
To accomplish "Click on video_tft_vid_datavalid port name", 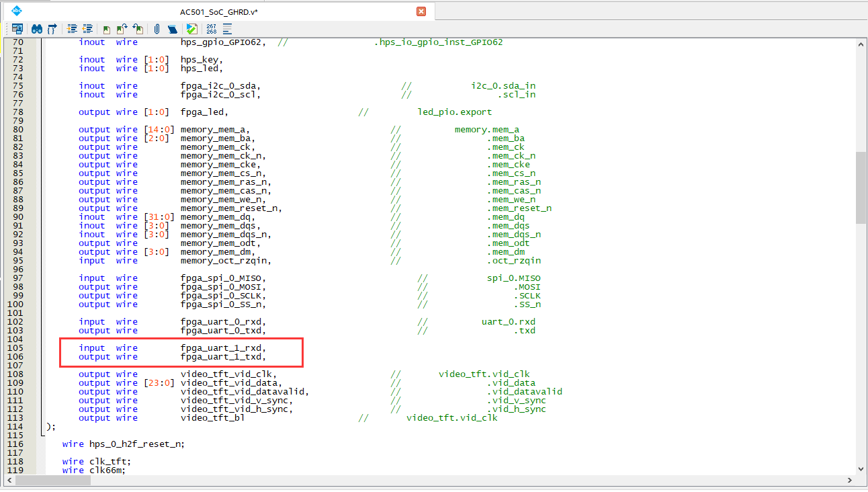I will [x=242, y=392].
